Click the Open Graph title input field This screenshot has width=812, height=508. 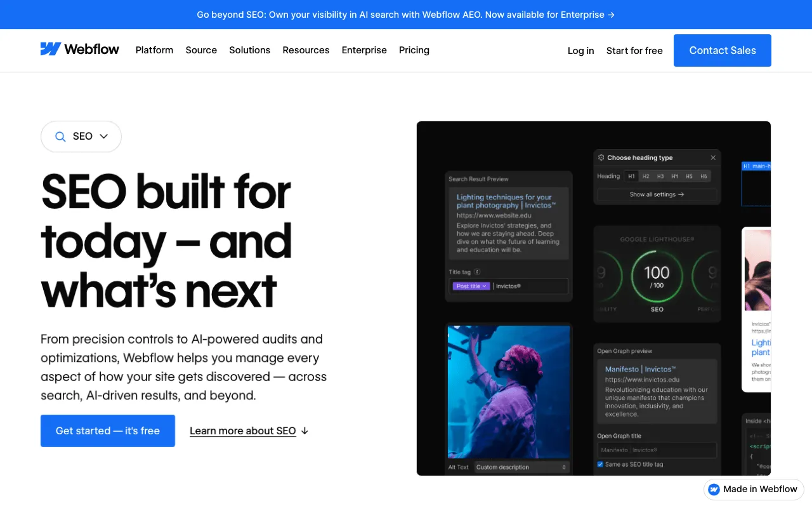point(657,450)
